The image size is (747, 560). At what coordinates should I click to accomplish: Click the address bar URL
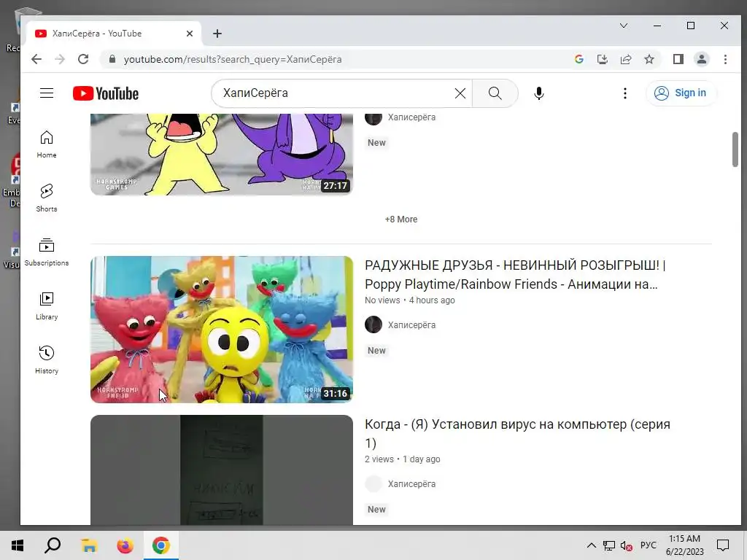click(233, 59)
